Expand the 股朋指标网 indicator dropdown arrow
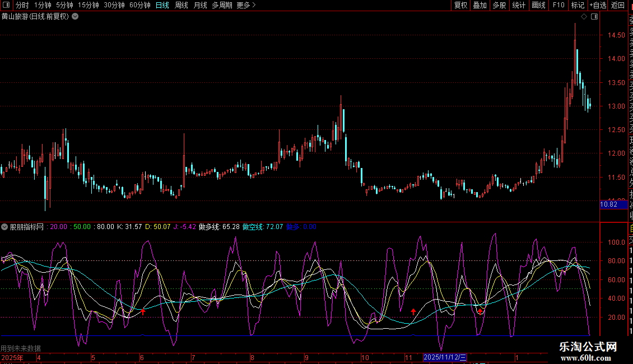 pos(4,227)
